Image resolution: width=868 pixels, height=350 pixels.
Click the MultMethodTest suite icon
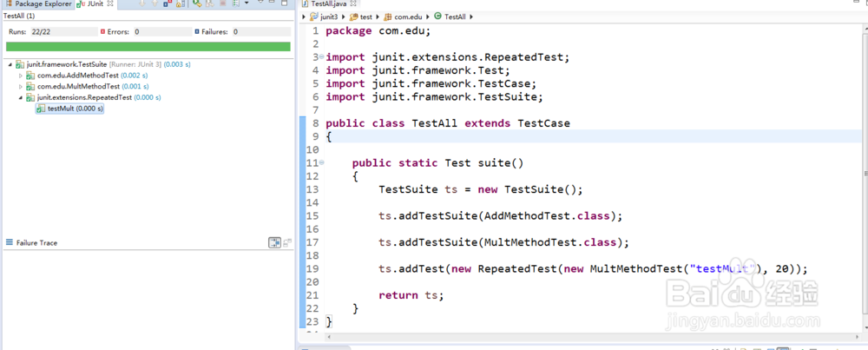tap(30, 87)
